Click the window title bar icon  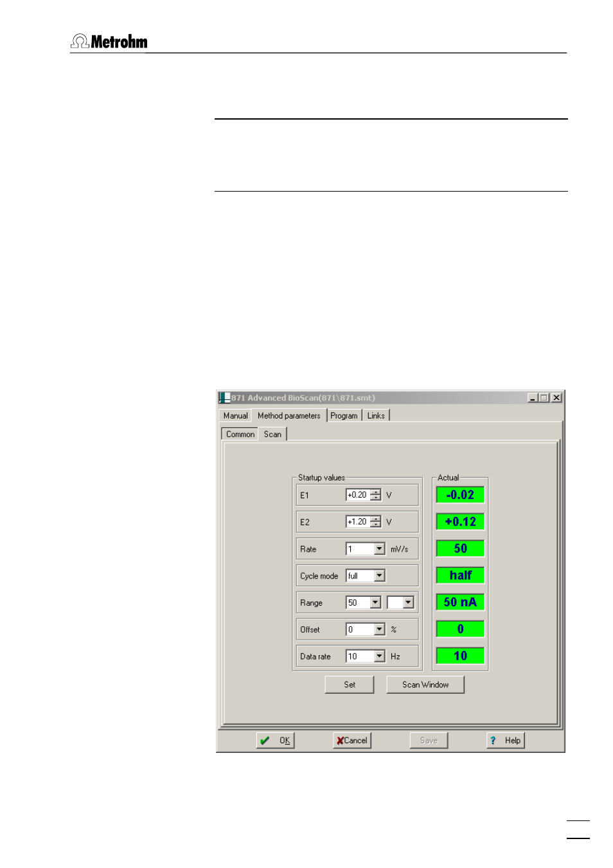point(224,398)
